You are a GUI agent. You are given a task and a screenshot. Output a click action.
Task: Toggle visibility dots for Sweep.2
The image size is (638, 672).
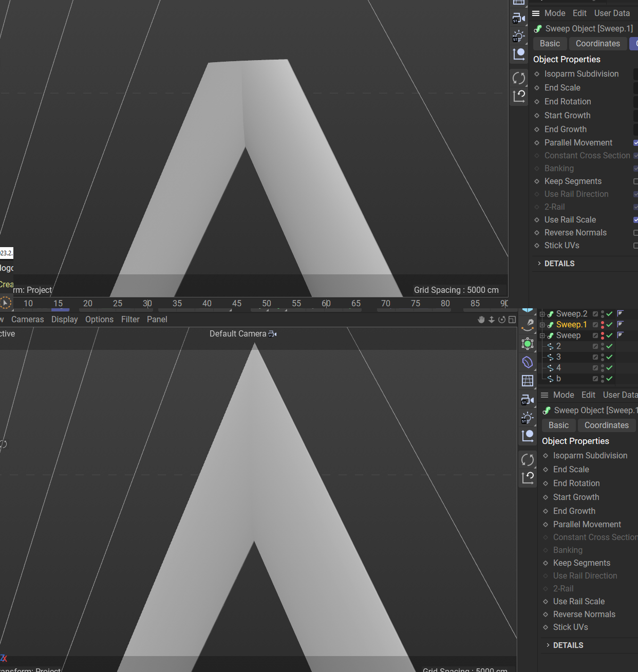(x=603, y=314)
